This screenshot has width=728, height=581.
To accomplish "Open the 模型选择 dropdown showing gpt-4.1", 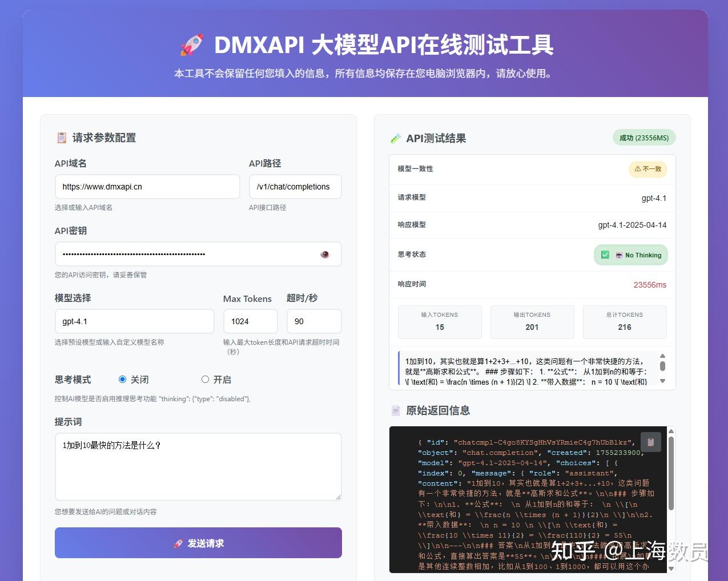I will 134,321.
